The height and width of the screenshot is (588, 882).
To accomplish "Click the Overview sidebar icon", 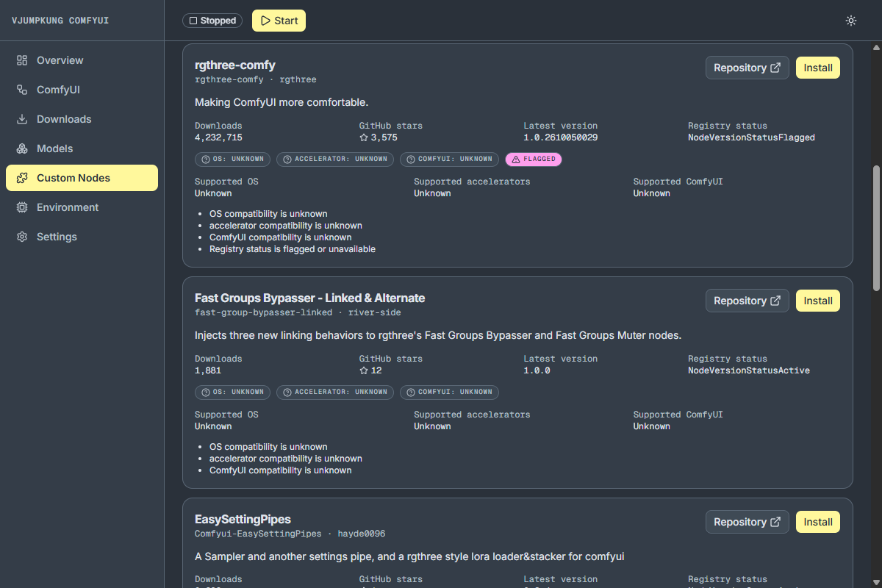I will point(22,60).
